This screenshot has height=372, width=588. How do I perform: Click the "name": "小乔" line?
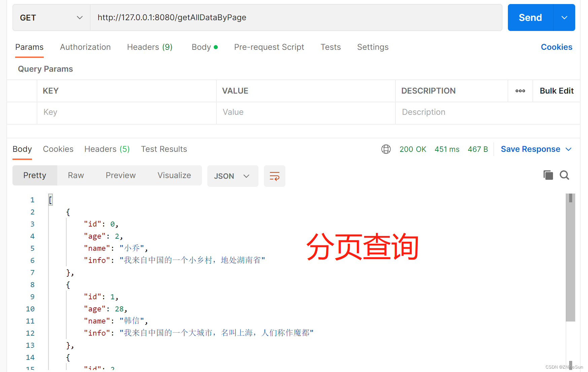116,248
